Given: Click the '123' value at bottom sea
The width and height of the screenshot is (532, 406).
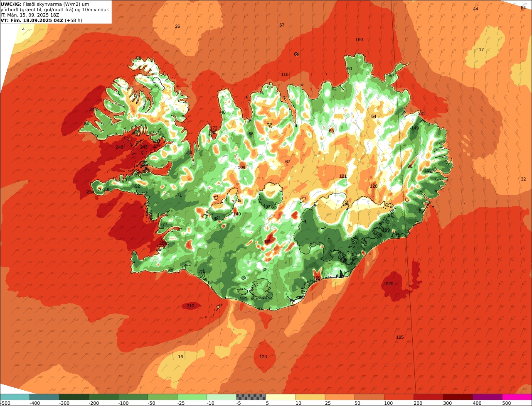Looking at the screenshot, I should 263,357.
